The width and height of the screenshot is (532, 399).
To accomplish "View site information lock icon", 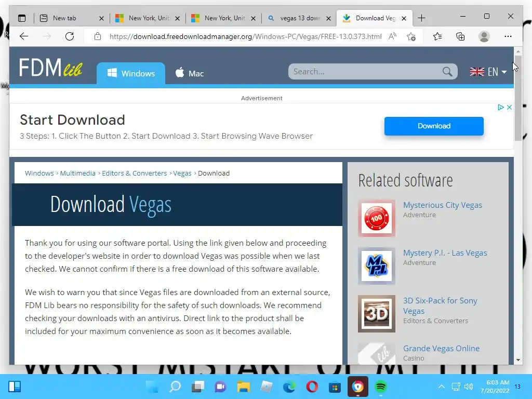I will [x=98, y=36].
